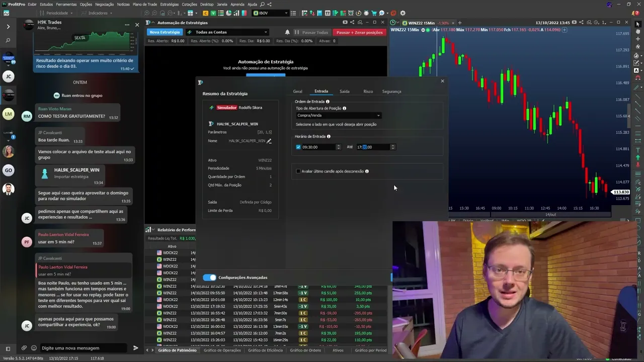Open the JC contact avatar in sidebar

click(8, 76)
